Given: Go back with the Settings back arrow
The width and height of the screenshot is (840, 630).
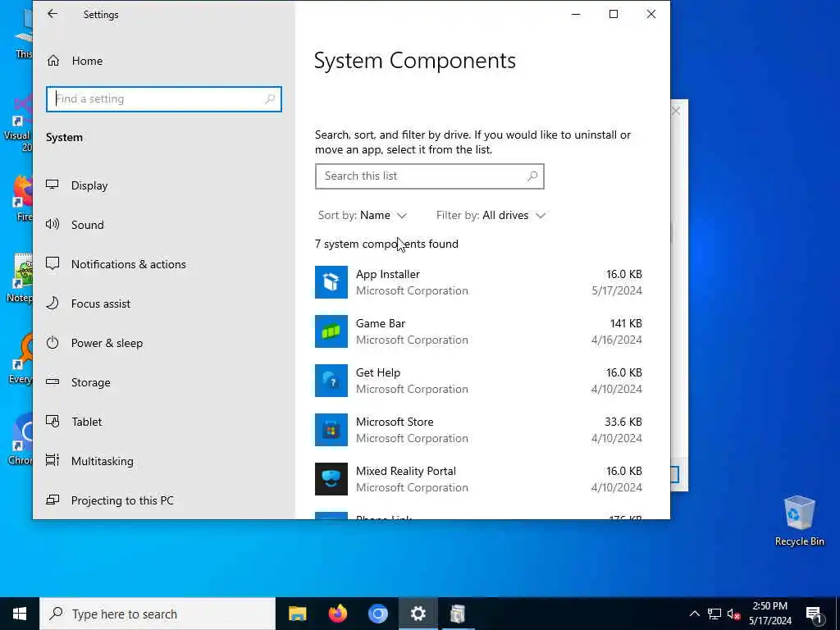Looking at the screenshot, I should 52,14.
